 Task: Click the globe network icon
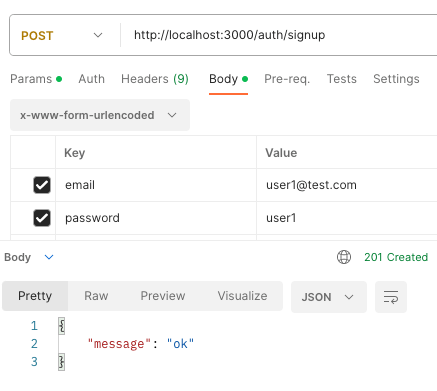344,257
